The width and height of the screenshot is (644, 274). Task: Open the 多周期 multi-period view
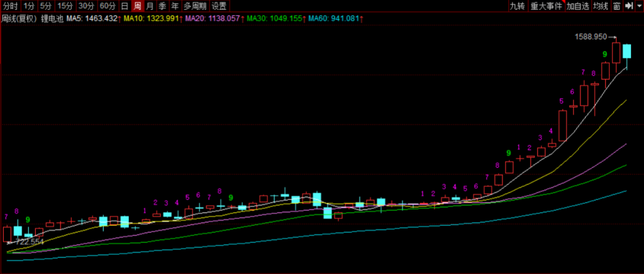195,6
